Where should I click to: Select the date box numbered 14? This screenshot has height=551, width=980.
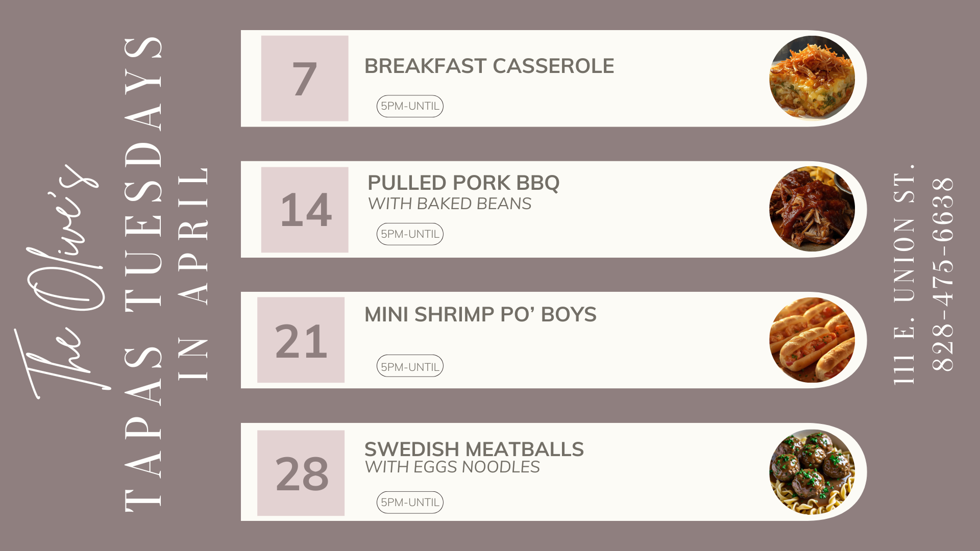(305, 210)
